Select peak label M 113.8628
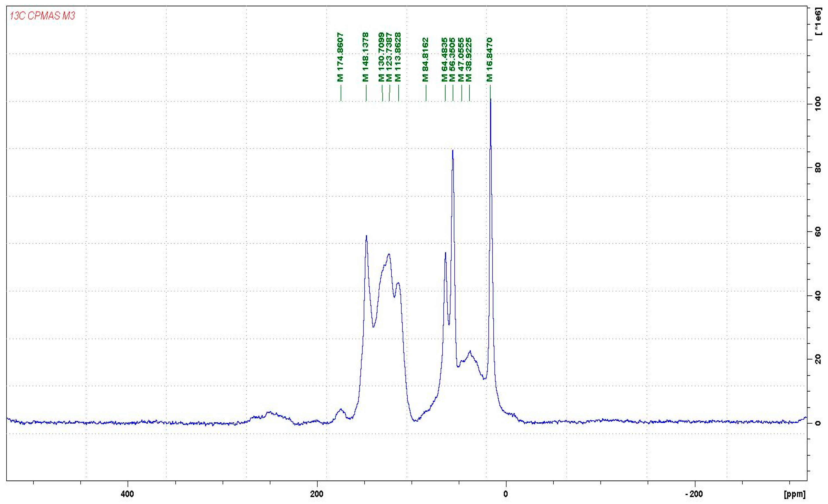The image size is (828, 504). [x=398, y=57]
